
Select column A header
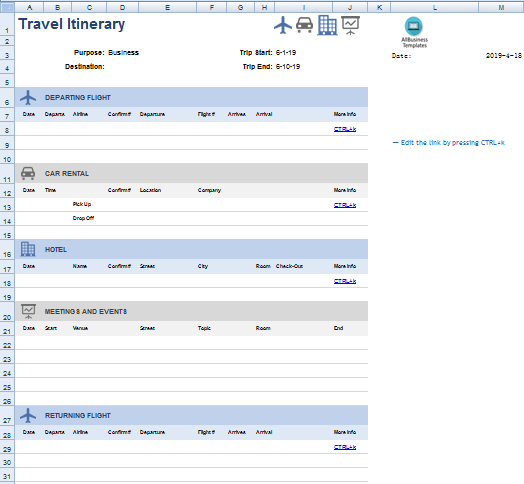(29, 7)
